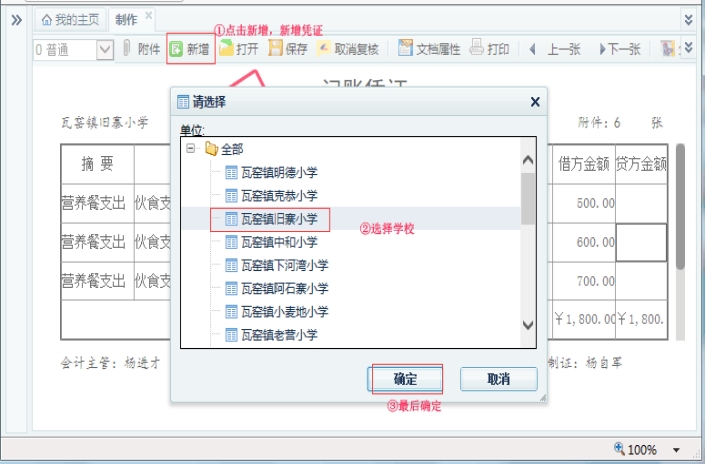Screen dimensions: 706x464
Task: Open a voucher with 打开
Action: 239,49
